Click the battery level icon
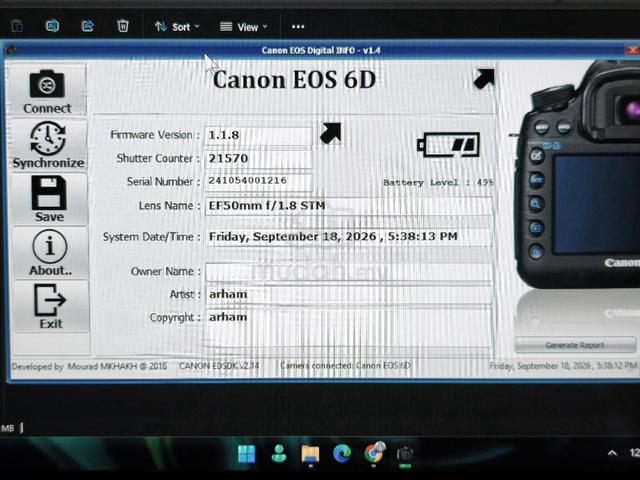 point(448,144)
